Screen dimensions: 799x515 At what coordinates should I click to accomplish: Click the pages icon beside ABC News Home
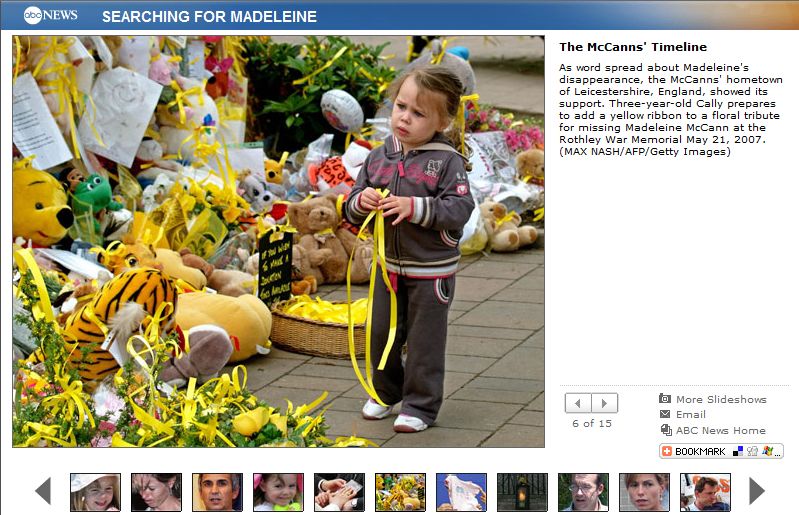[665, 430]
